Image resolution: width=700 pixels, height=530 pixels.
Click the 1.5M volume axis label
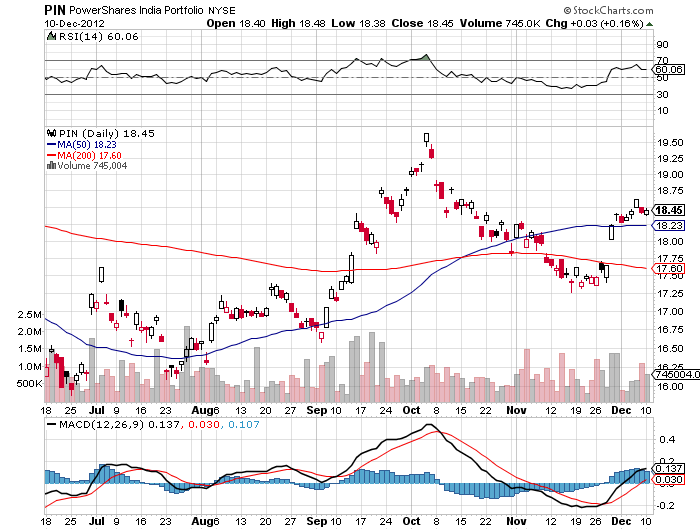30,349
